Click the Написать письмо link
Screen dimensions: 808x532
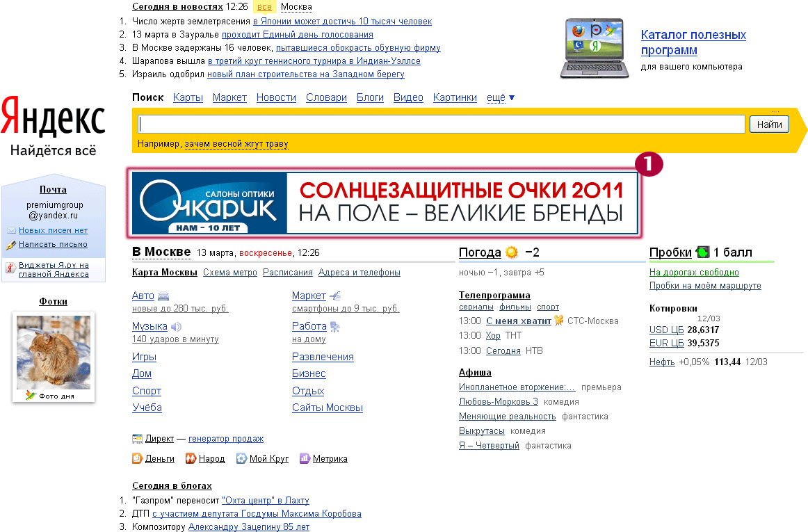click(x=53, y=244)
